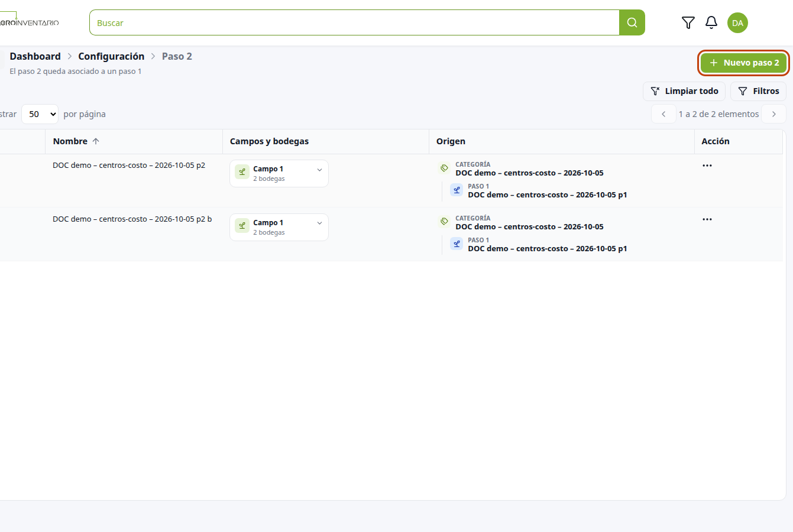
Task: Click the category tag icon in p2 b row
Action: pos(444,222)
